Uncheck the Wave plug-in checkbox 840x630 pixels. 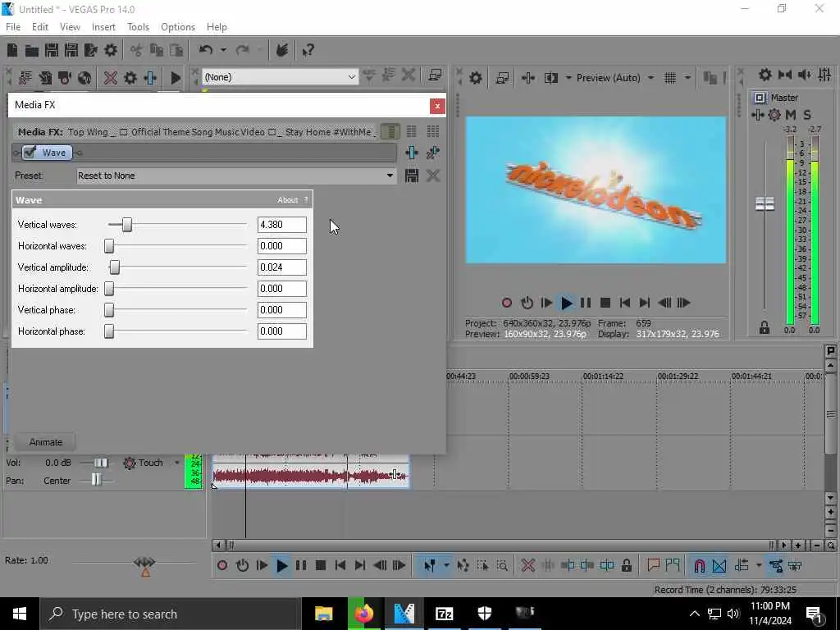30,153
